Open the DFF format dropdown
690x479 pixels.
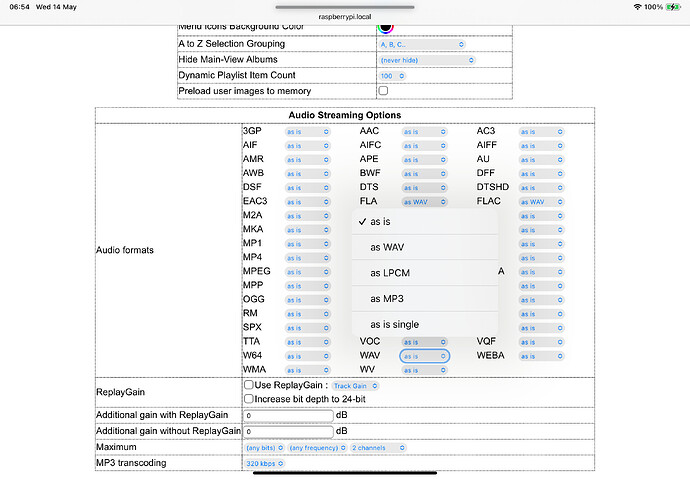click(541, 174)
